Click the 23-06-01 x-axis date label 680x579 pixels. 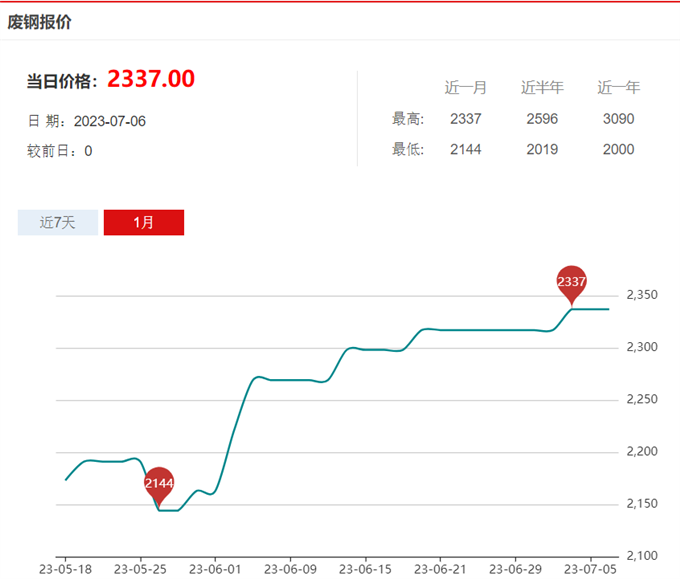click(x=215, y=568)
